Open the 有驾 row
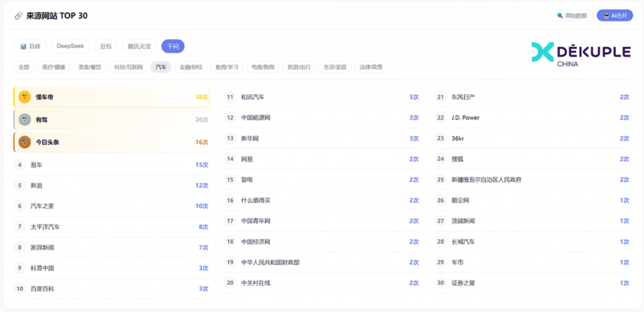This screenshot has height=312, width=644. tap(111, 120)
